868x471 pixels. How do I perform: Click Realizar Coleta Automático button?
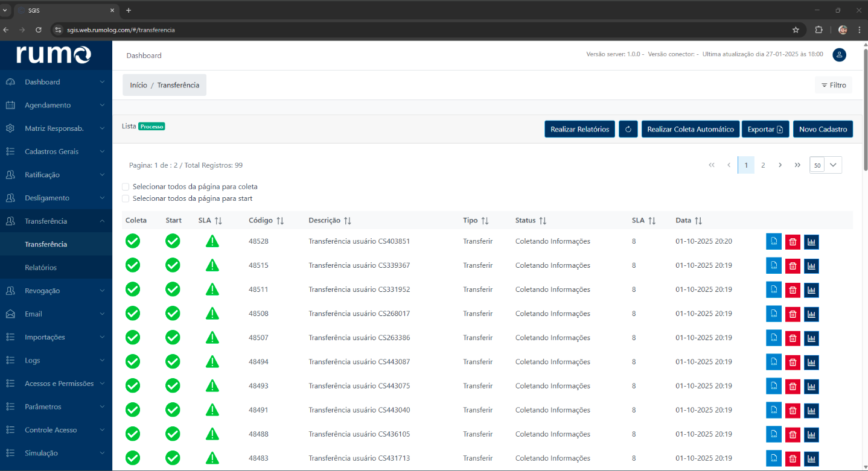pos(690,129)
